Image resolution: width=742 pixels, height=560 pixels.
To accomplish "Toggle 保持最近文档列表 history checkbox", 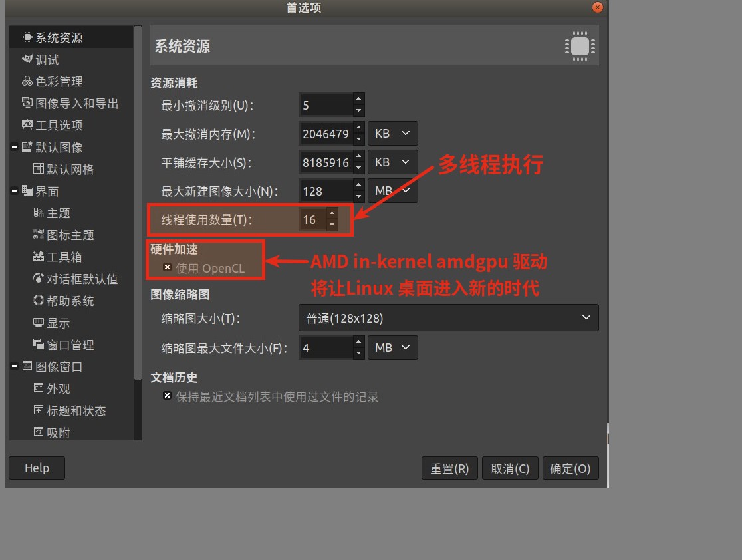I will (x=167, y=396).
